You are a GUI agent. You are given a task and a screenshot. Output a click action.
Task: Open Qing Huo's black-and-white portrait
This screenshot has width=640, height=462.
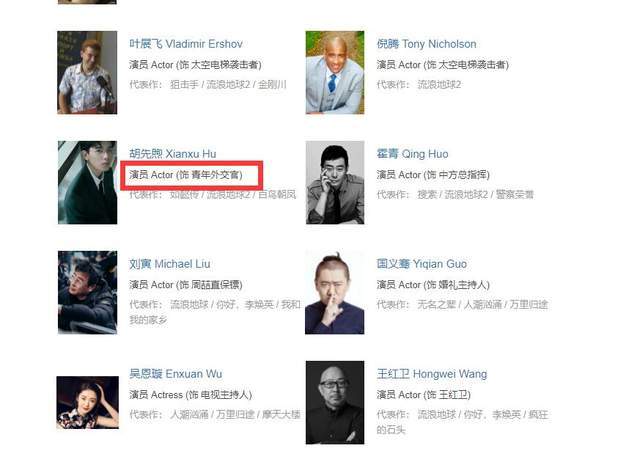pos(335,182)
